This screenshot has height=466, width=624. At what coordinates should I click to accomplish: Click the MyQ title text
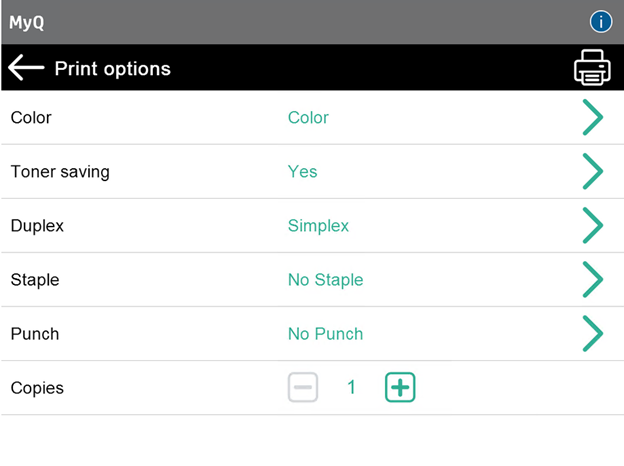point(27,22)
